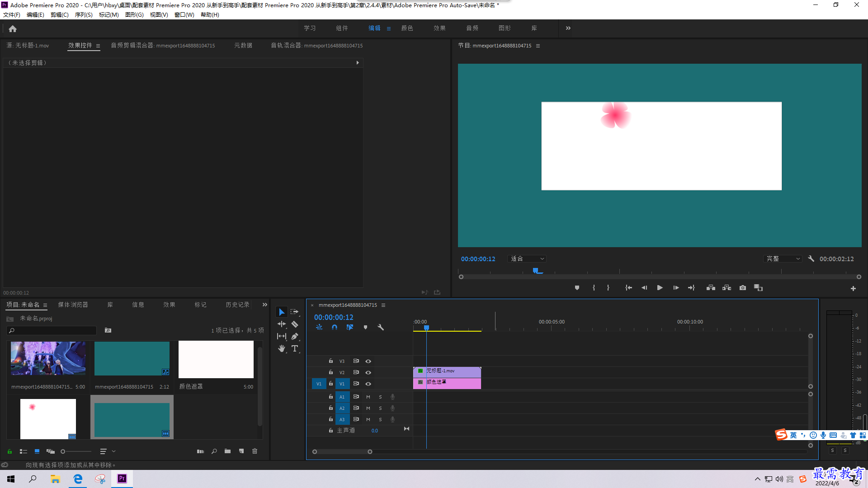
Task: Select the Type tool
Action: (x=295, y=348)
